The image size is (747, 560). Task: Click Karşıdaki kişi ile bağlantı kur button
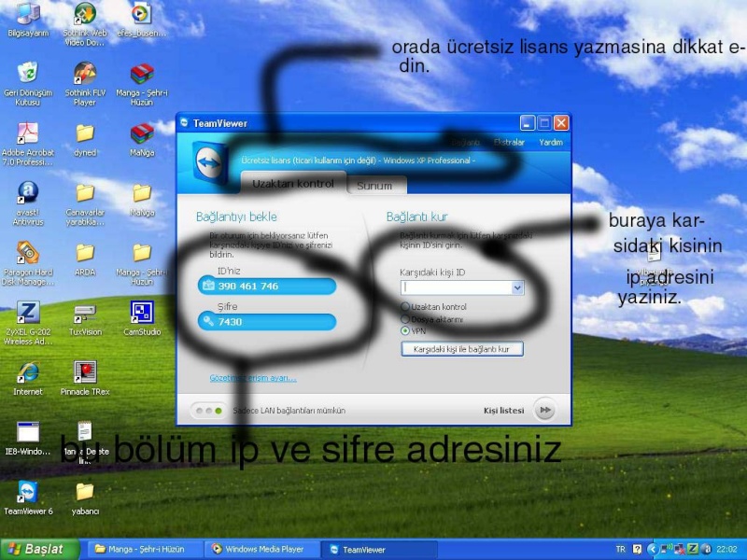coord(461,349)
